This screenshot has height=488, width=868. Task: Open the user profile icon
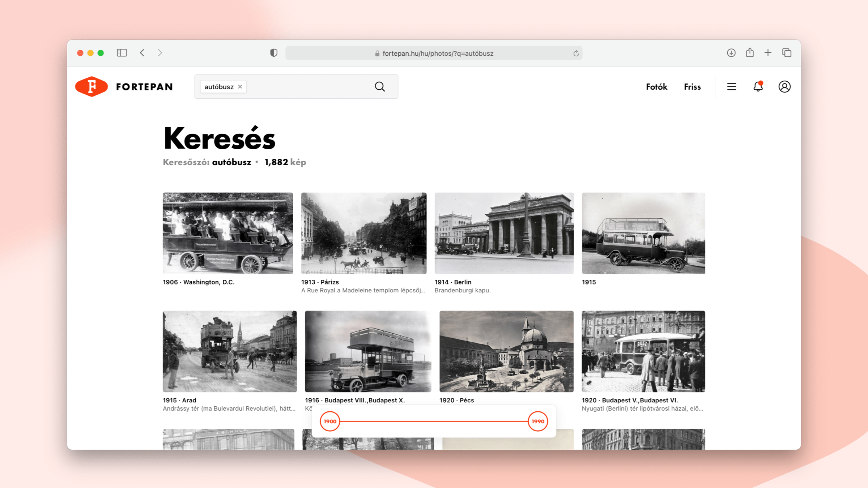coord(784,87)
